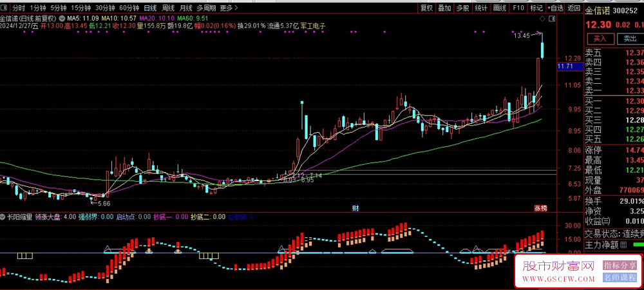This screenshot has width=644, height=290.
Task: Click the 卖五 ask row in order book
Action: coord(614,53)
